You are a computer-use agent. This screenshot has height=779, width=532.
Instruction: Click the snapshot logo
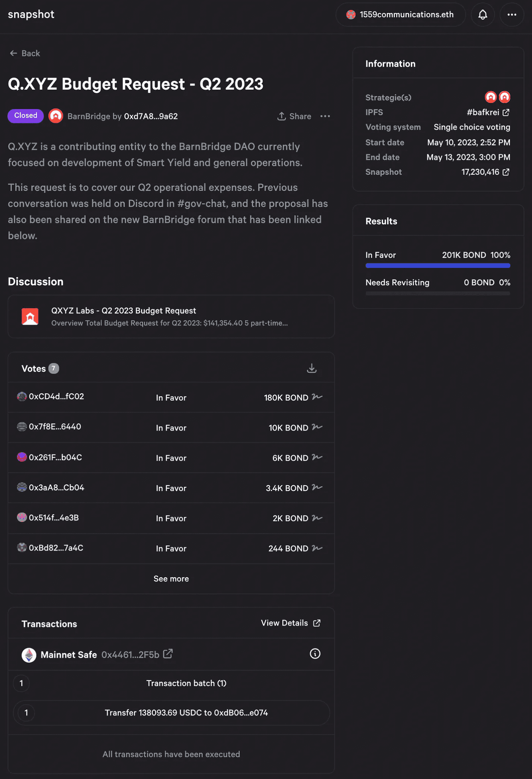[31, 14]
